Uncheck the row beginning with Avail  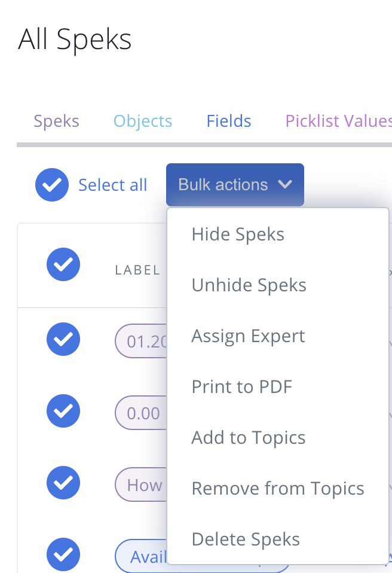[x=63, y=554]
